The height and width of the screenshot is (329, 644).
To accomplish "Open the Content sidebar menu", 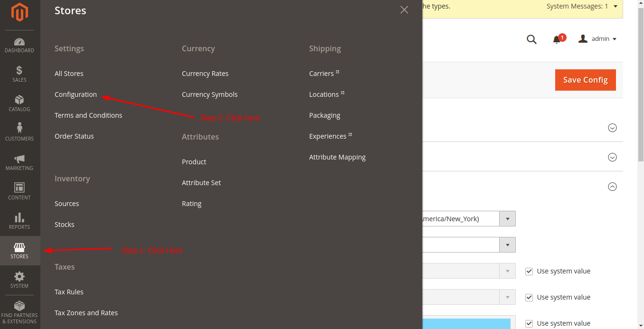I will [x=19, y=192].
